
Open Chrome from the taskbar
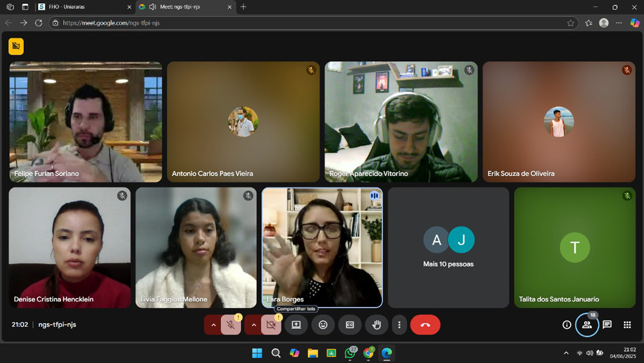[x=368, y=353]
